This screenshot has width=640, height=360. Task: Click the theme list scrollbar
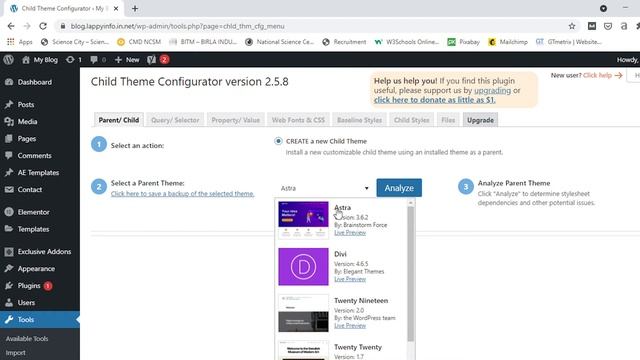tap(411, 273)
